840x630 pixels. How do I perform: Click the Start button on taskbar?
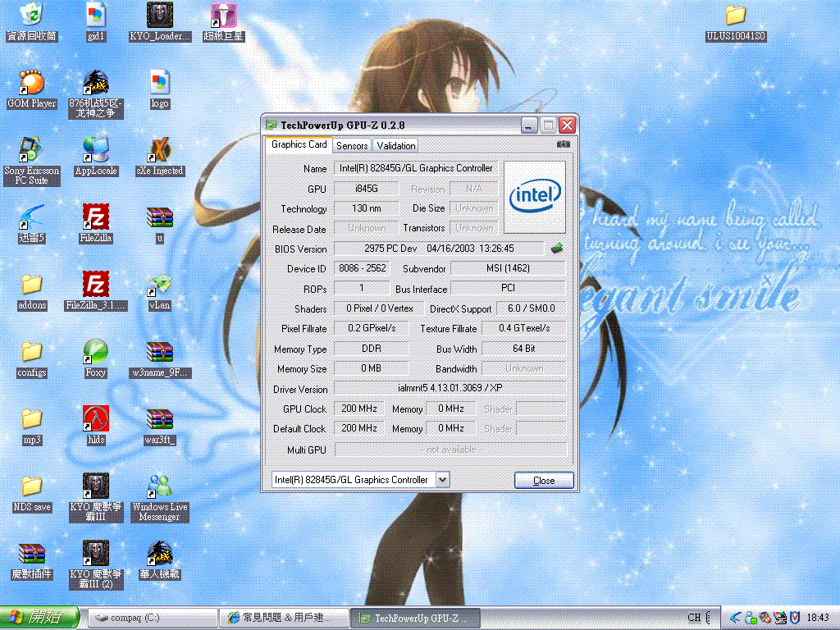tap(39, 617)
